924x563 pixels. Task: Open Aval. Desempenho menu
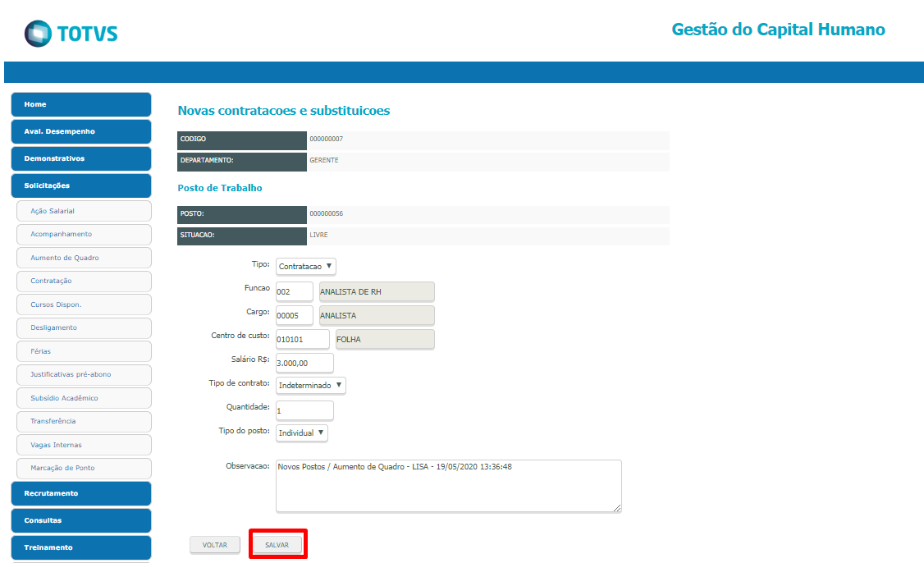[x=81, y=131]
